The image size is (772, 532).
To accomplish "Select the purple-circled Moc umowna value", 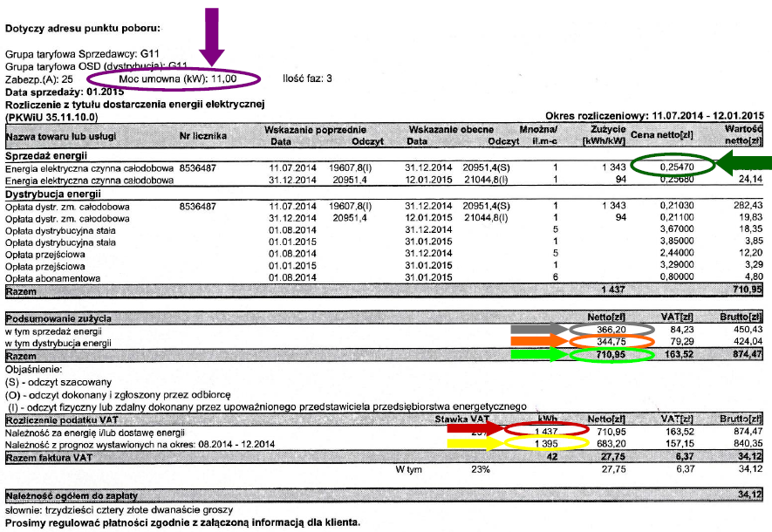I will click(174, 78).
